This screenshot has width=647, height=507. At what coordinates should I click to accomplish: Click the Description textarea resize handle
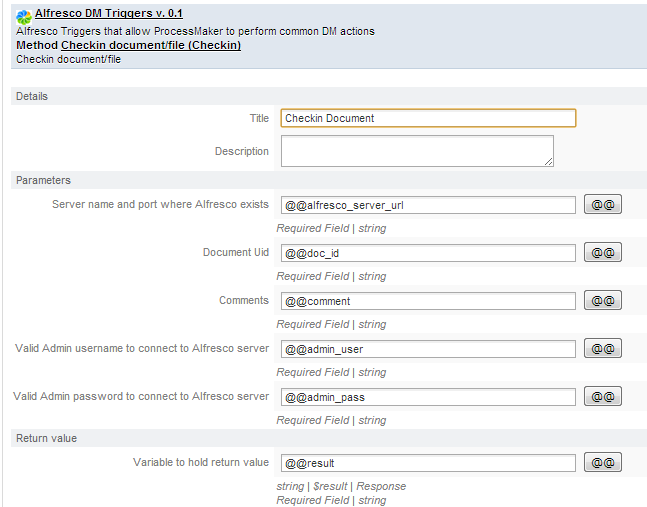click(549, 161)
